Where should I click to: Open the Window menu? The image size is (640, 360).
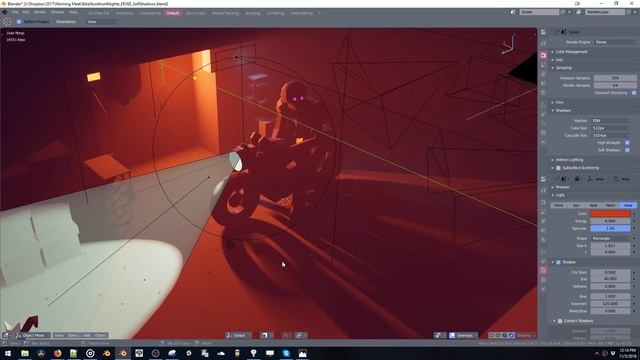(x=58, y=13)
